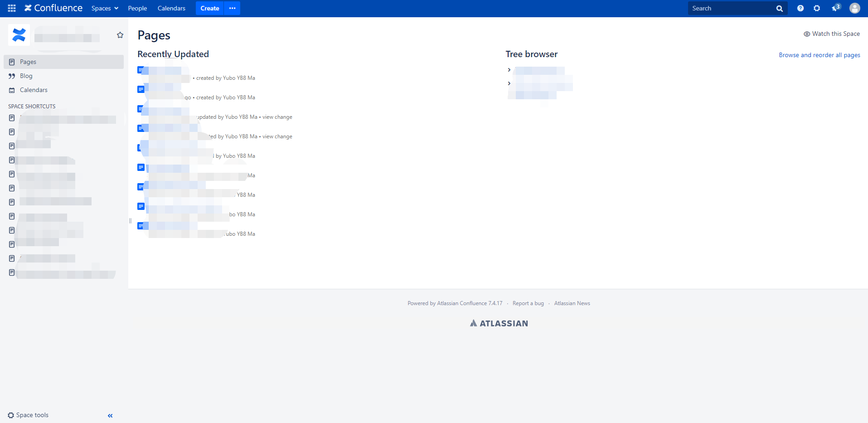Open Blog in the sidebar

[26, 76]
